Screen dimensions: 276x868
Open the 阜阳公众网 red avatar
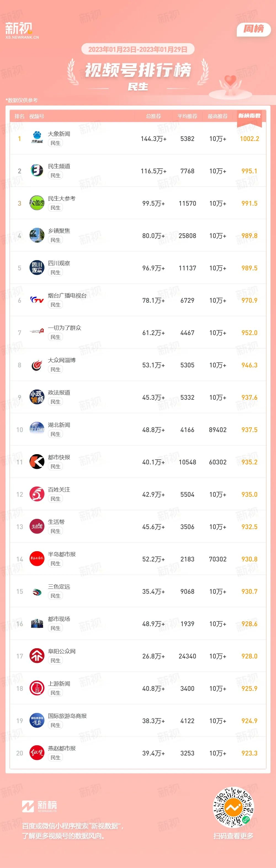[37, 656]
